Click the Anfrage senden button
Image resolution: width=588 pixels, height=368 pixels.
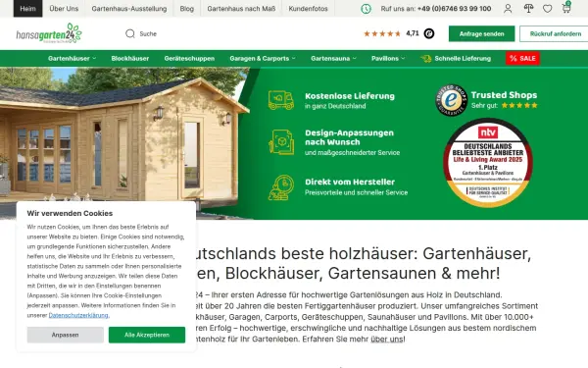481,33
